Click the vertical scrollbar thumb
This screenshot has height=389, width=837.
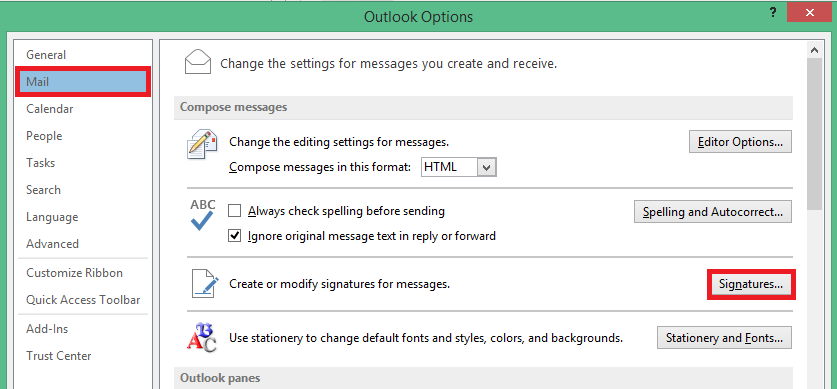[x=815, y=134]
